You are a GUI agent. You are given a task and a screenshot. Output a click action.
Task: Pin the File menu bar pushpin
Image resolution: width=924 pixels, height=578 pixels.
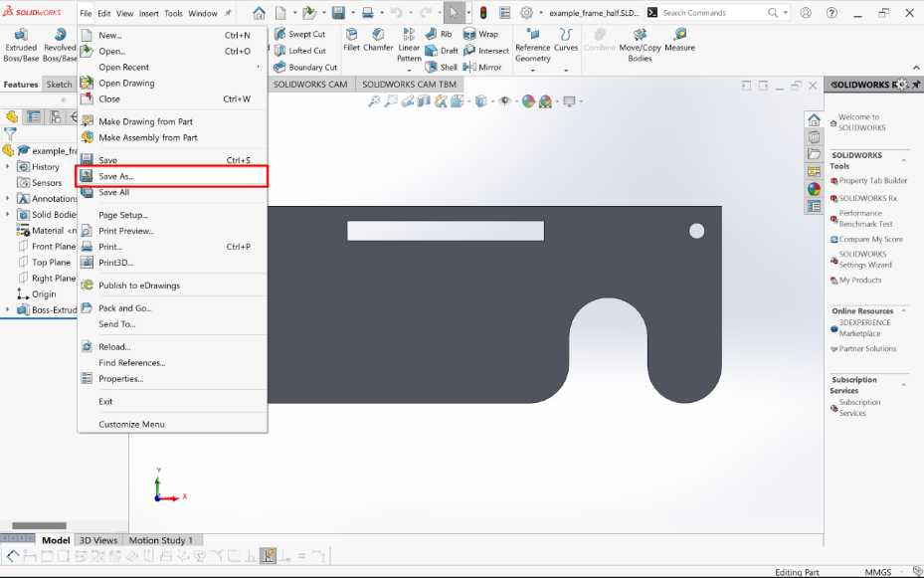click(x=228, y=14)
